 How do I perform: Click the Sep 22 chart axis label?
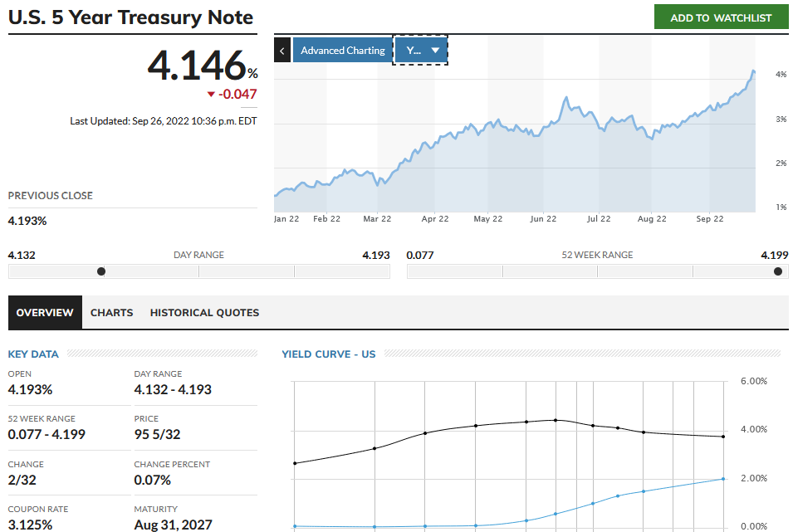(710, 218)
